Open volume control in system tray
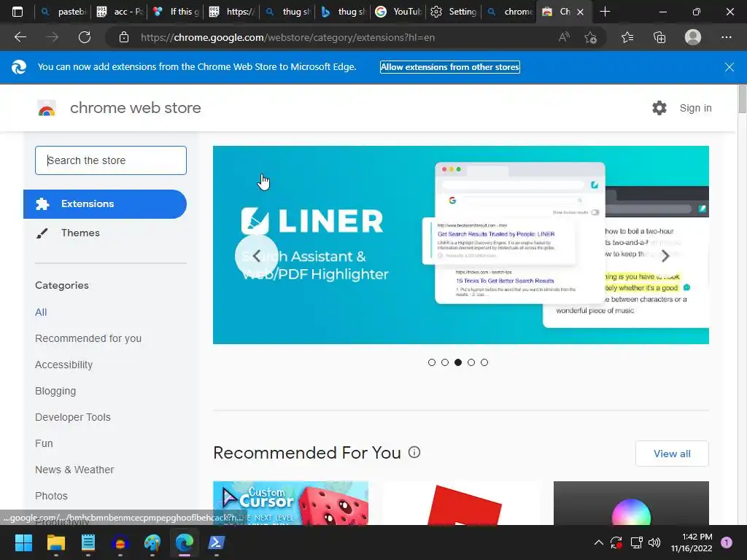Image resolution: width=747 pixels, height=560 pixels. click(x=654, y=542)
